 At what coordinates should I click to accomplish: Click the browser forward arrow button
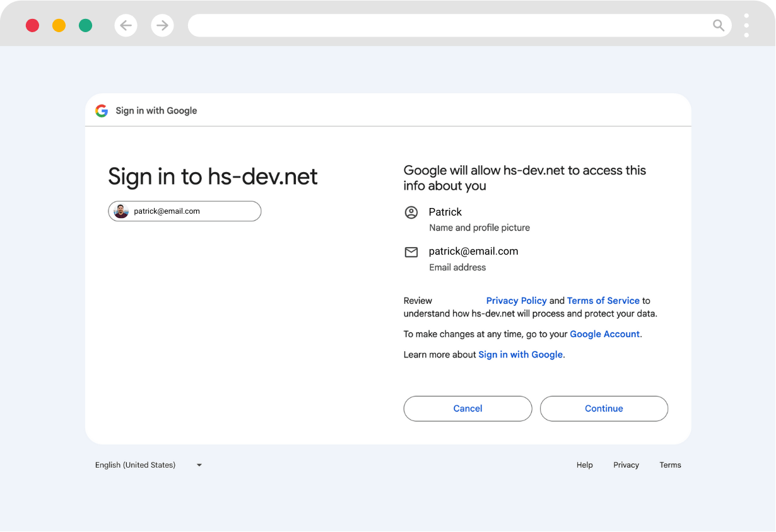coord(162,25)
